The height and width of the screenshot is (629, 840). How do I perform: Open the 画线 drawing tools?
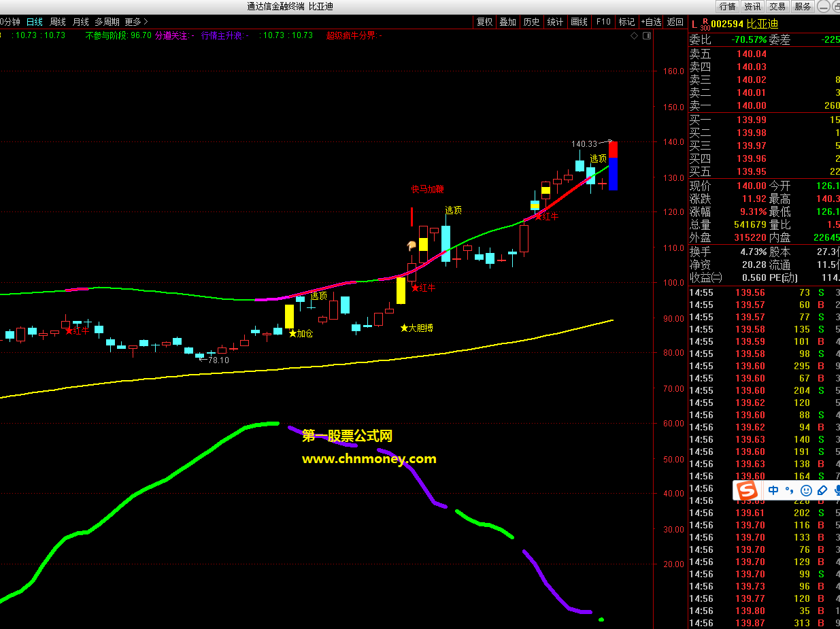point(579,22)
